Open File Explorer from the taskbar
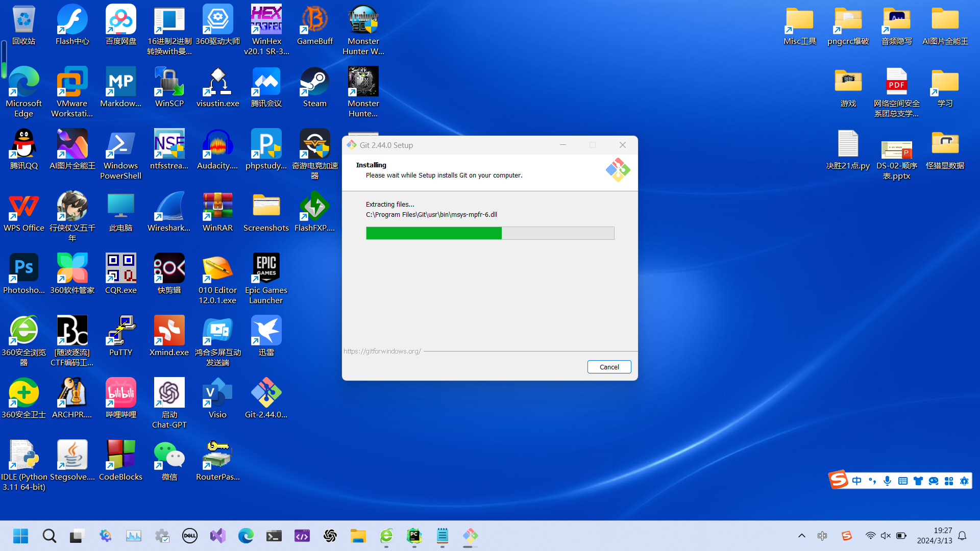The height and width of the screenshot is (551, 980). (358, 536)
